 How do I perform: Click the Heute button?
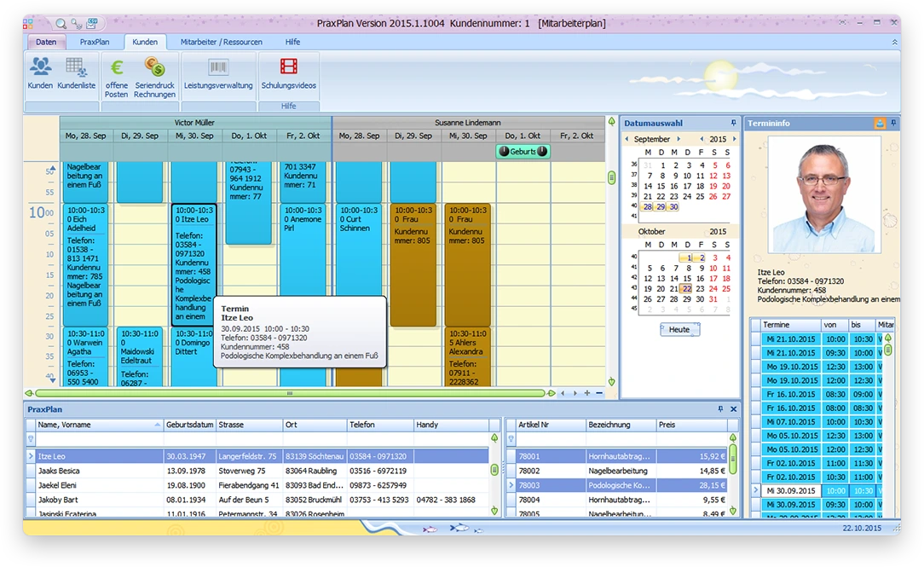coord(679,329)
